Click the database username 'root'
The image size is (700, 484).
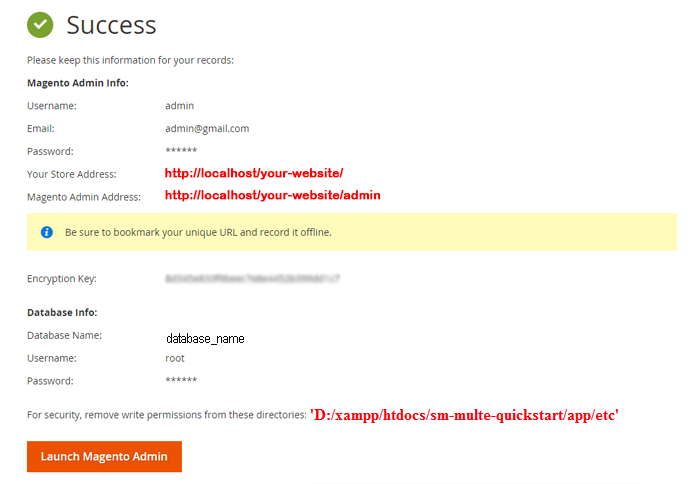pos(175,358)
